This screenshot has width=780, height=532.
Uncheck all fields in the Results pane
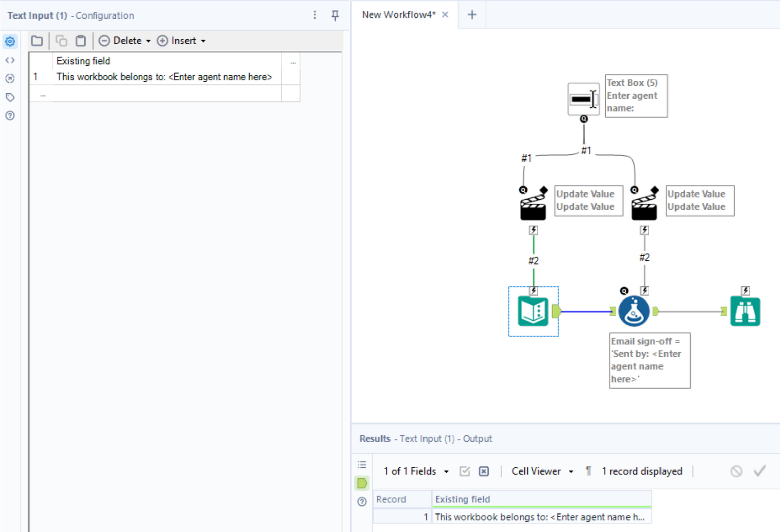pos(484,471)
